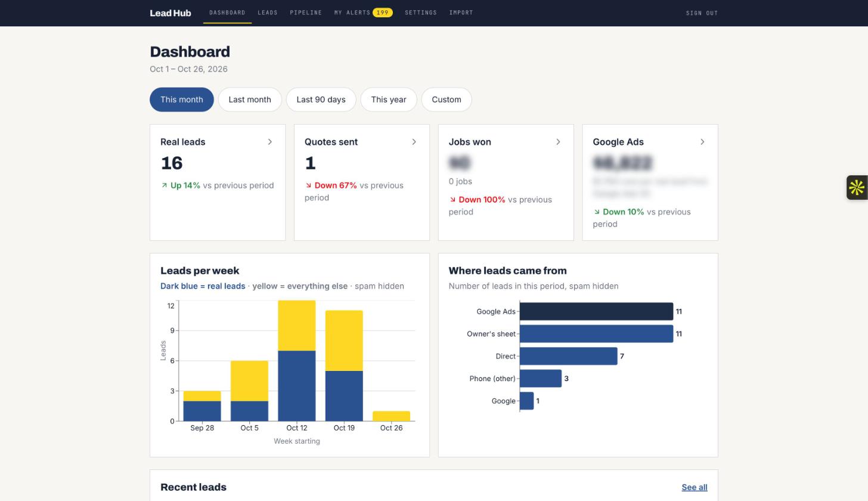
Task: Click the 199 alerts badge
Action: coord(383,13)
